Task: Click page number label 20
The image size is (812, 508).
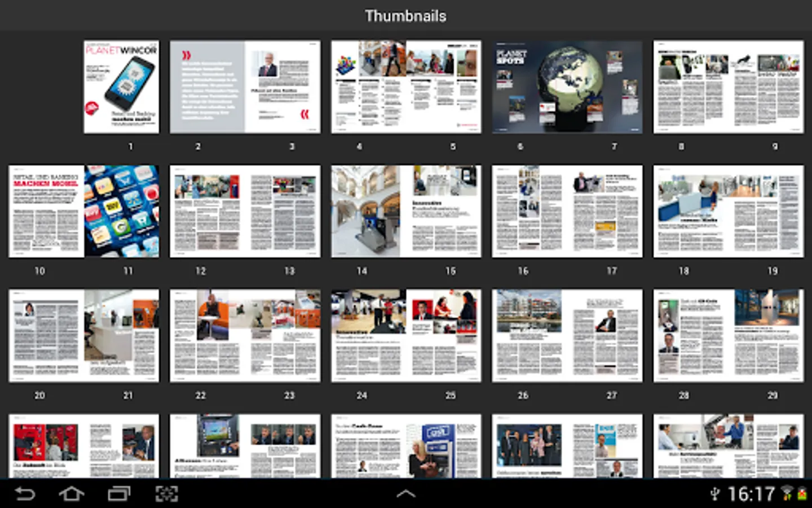Action: click(39, 395)
